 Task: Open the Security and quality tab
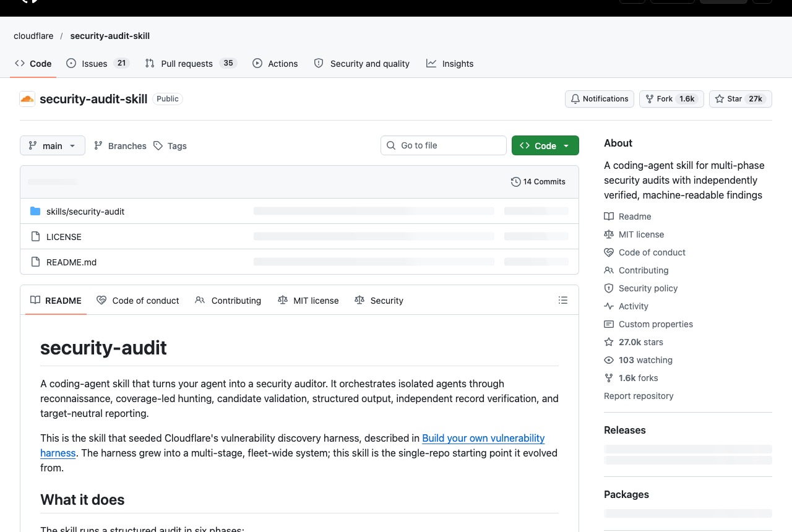coord(362,63)
